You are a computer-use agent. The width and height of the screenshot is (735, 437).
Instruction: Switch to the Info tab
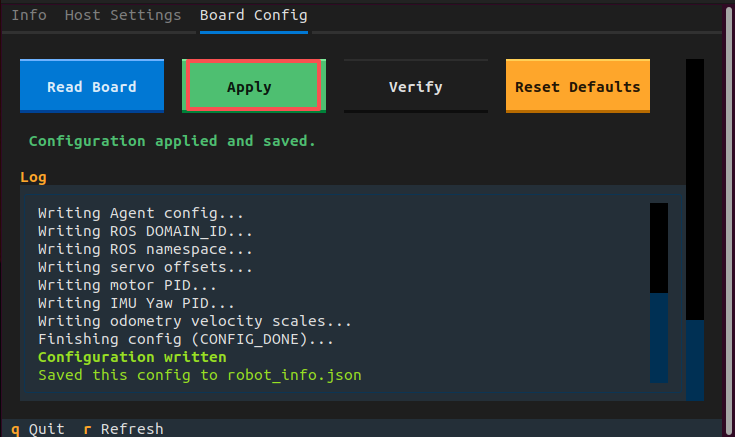pyautogui.click(x=29, y=15)
